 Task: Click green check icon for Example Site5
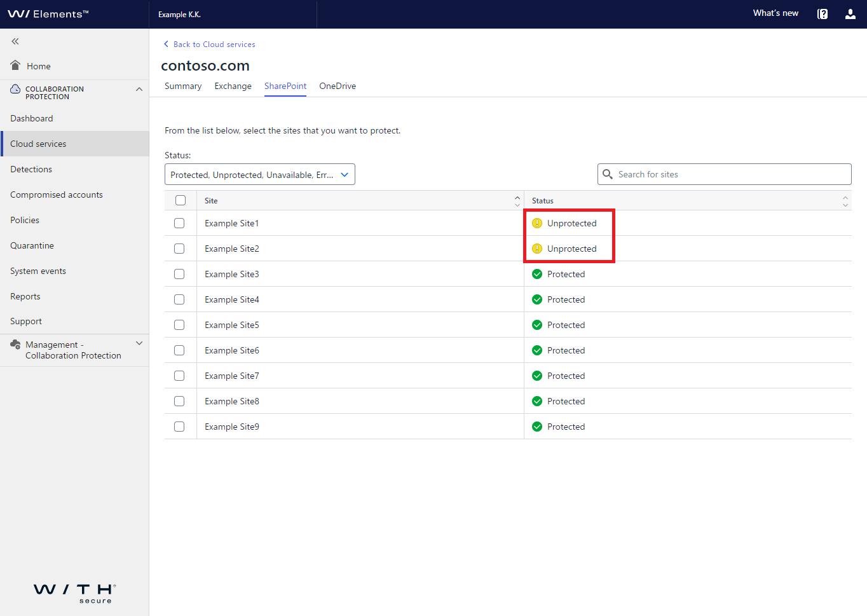pos(537,325)
